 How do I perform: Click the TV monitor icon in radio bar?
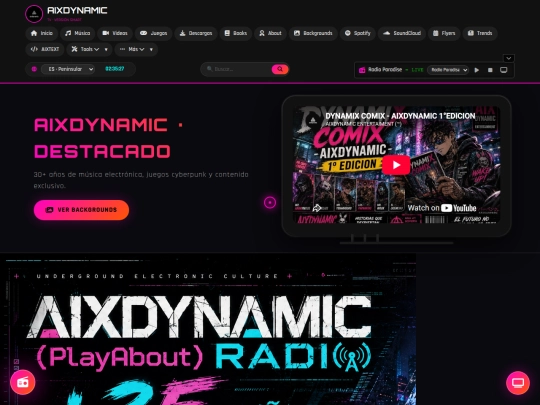coord(503,70)
